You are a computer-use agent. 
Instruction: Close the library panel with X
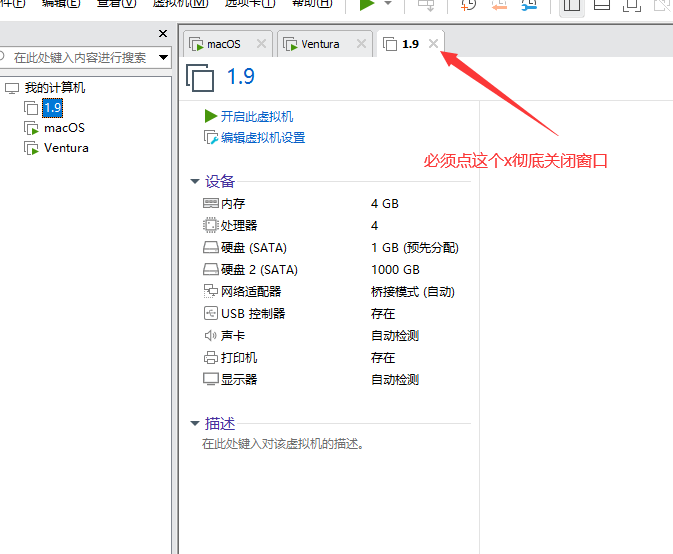coord(163,33)
